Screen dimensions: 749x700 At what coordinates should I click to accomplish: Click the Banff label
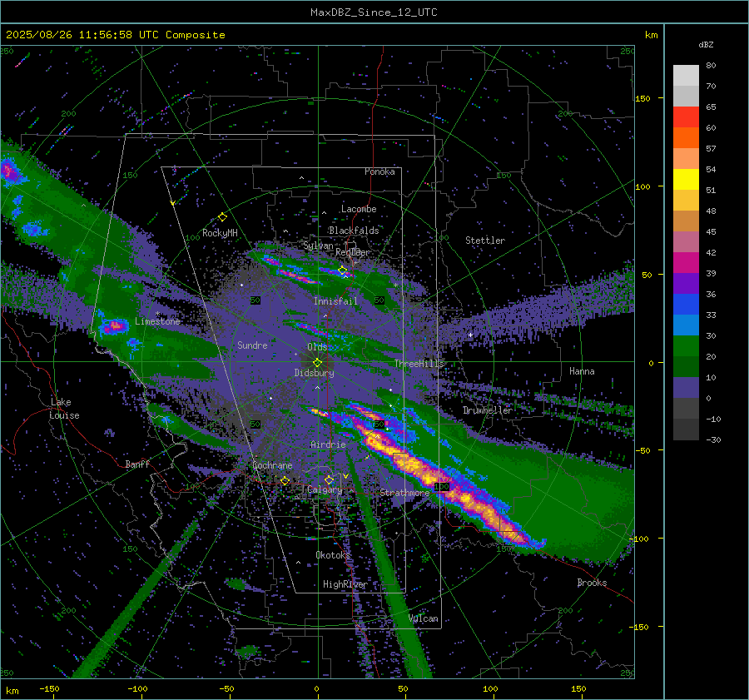point(137,464)
